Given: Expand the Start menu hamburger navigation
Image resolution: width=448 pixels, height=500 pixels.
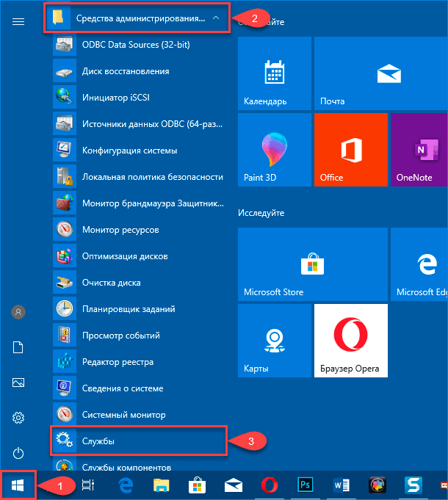Looking at the screenshot, I should [x=18, y=22].
